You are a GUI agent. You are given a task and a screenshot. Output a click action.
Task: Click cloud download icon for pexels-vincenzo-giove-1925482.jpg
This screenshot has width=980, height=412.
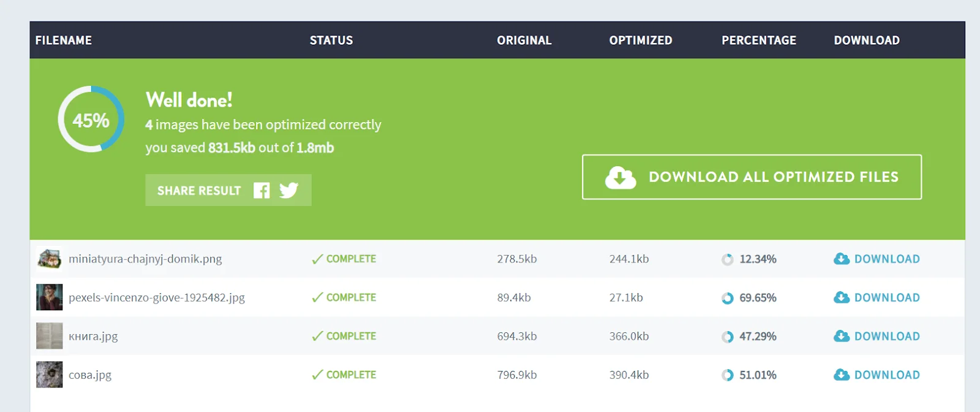[842, 297]
